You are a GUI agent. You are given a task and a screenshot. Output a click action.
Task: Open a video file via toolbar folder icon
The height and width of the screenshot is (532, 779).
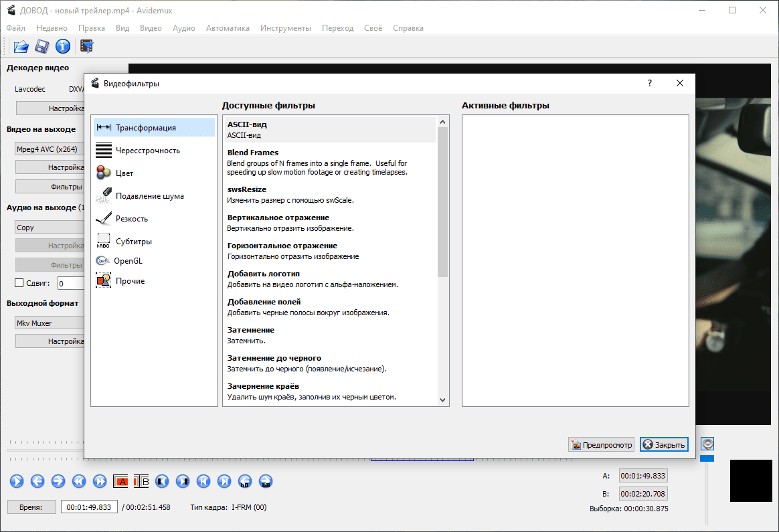coord(21,46)
